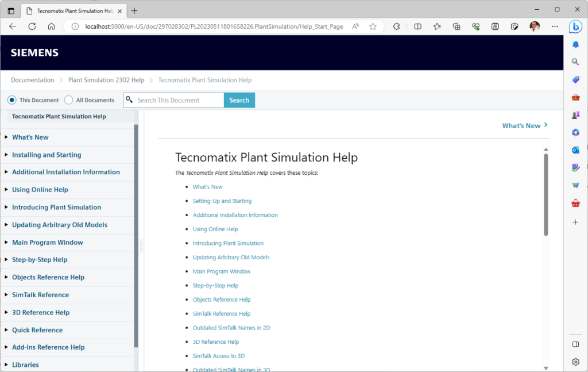This screenshot has width=588, height=372.
Task: Select the All Documents radio button
Action: point(69,100)
